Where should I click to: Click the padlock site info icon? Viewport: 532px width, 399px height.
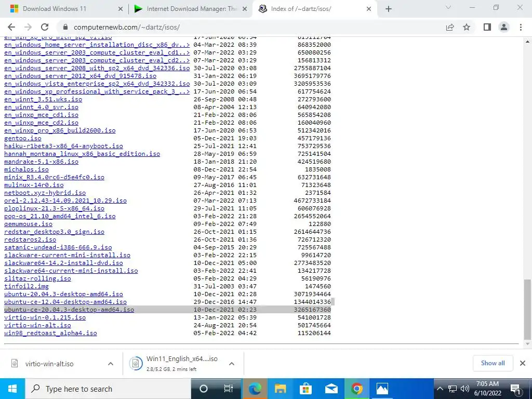[65, 27]
